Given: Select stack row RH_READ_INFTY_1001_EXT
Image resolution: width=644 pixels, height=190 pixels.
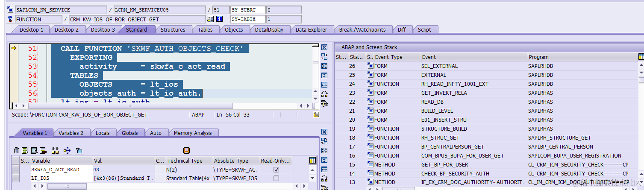Looking at the screenshot, I should click(487, 84).
